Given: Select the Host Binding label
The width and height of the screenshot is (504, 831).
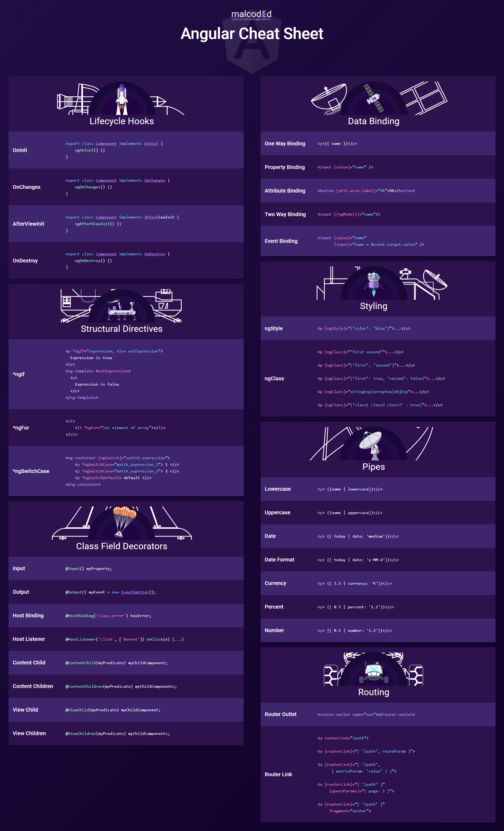Looking at the screenshot, I should click(28, 615).
